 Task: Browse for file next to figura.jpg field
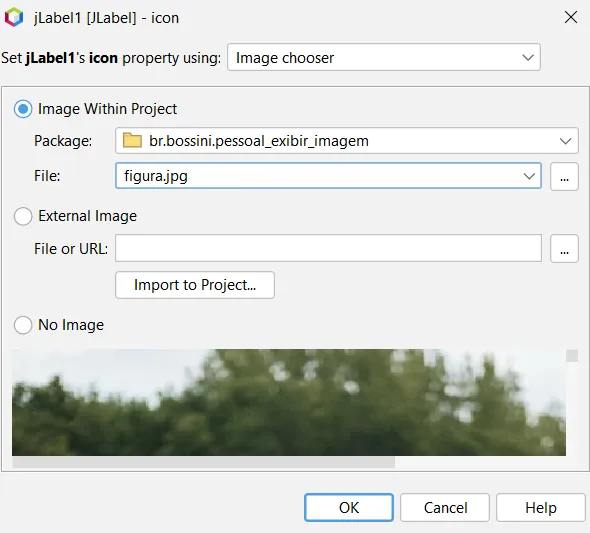[564, 176]
